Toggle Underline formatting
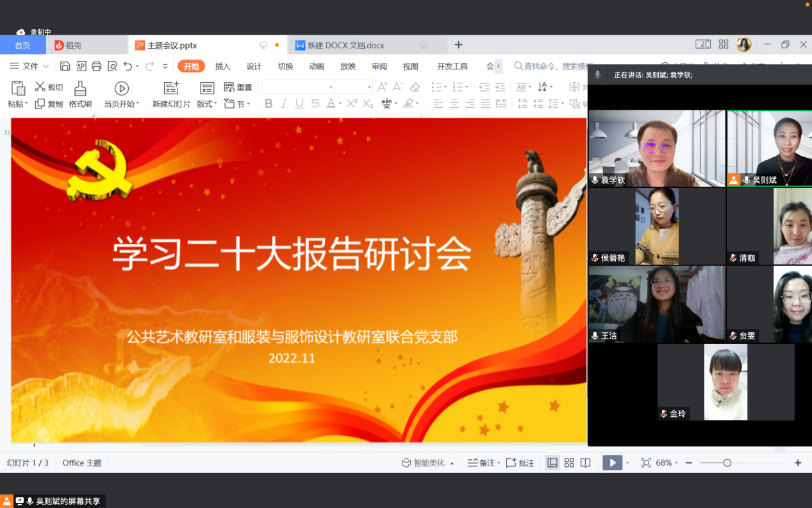The width and height of the screenshot is (812, 508). click(x=299, y=103)
